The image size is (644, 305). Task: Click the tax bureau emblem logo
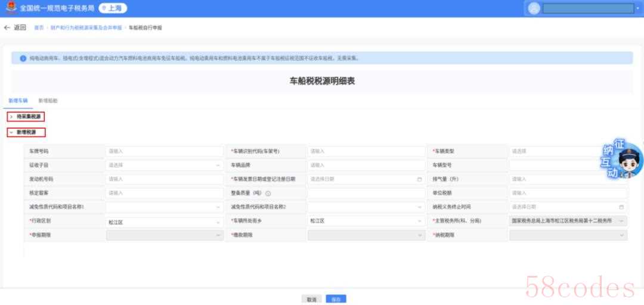click(11, 8)
